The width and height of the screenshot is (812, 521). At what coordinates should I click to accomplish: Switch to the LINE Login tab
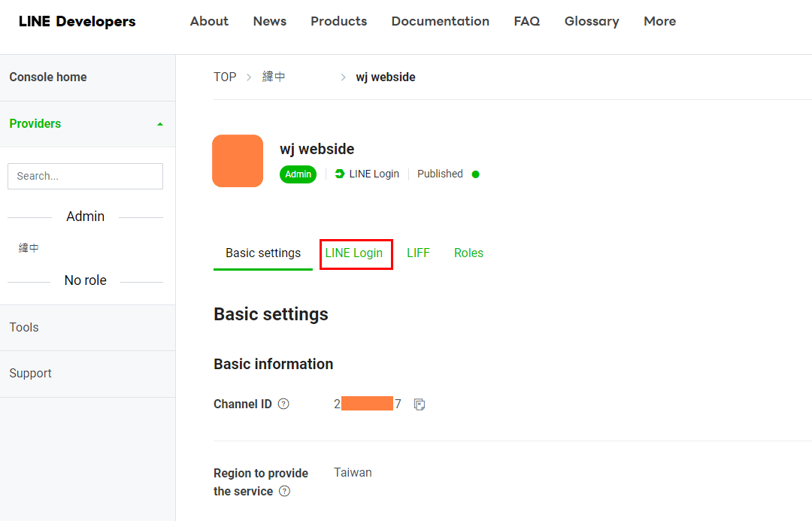354,253
